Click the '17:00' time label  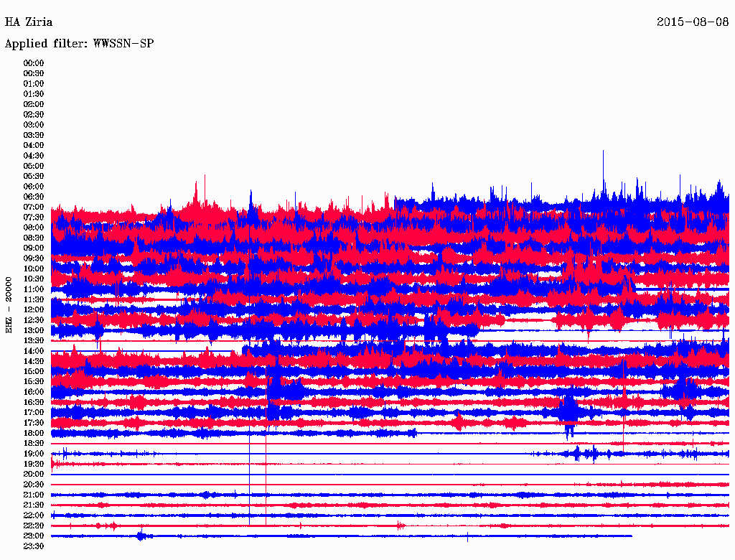click(34, 413)
